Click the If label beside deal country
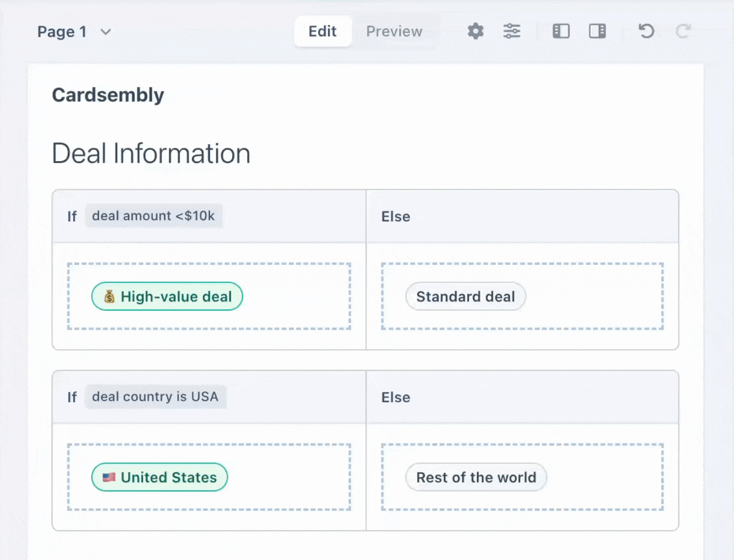Viewport: 734px width, 560px height. click(x=72, y=398)
